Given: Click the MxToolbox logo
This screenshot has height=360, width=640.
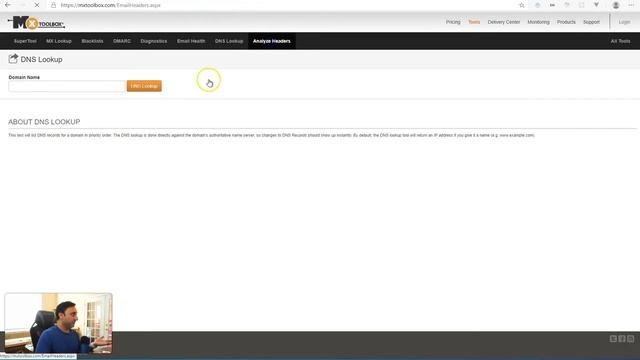Looking at the screenshot, I should click(x=36, y=22).
